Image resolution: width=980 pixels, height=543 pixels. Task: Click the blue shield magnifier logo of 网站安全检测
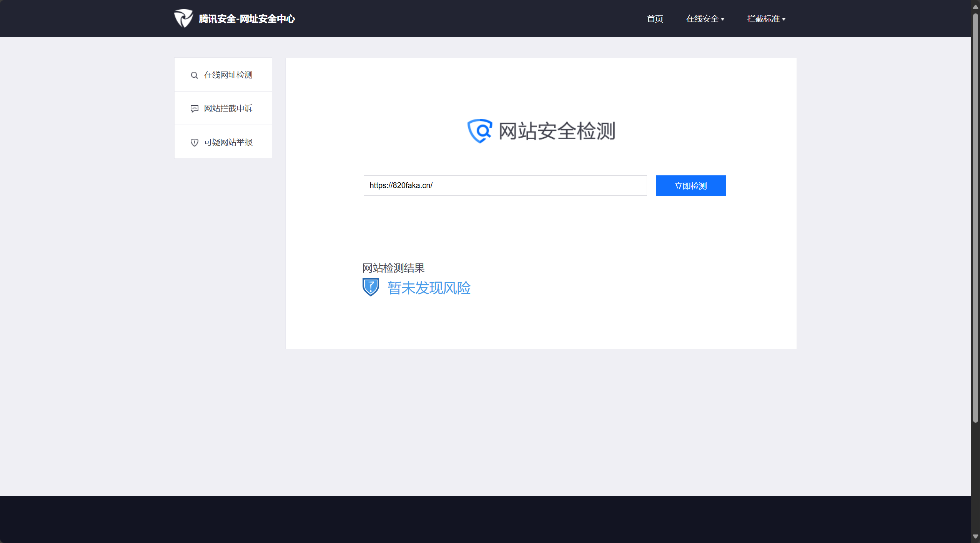[479, 131]
